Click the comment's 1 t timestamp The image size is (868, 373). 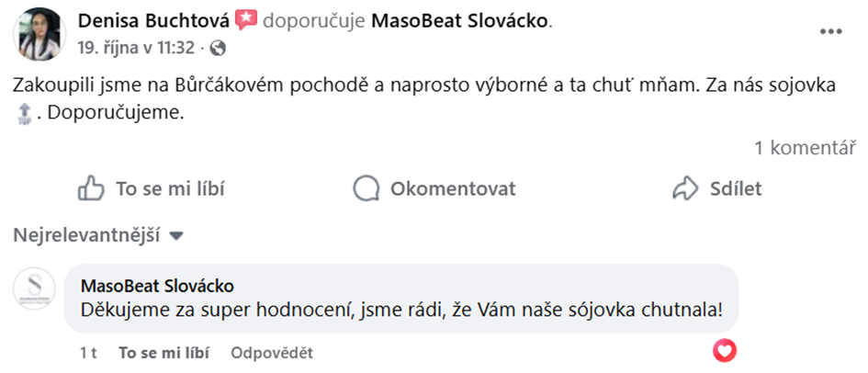pyautogui.click(x=88, y=353)
